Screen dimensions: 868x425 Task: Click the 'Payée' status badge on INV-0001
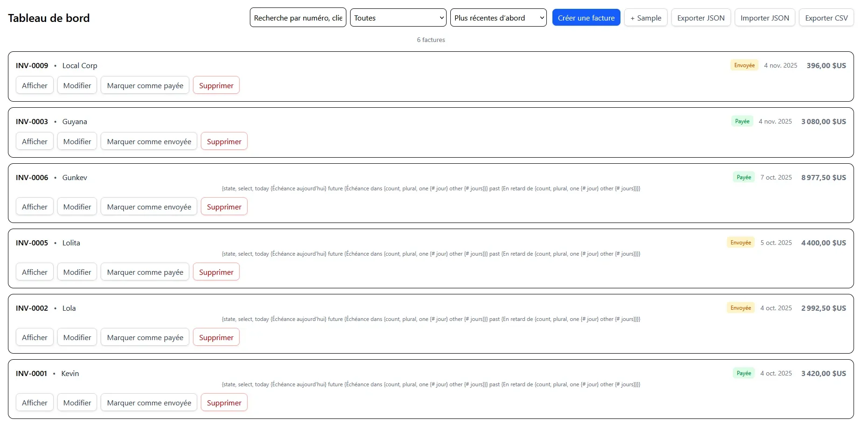pos(744,373)
